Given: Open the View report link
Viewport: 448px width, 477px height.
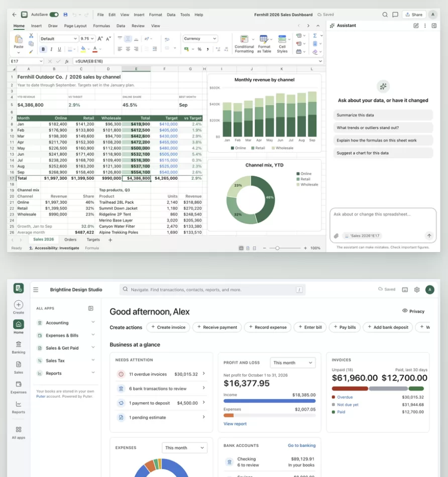Looking at the screenshot, I should pyautogui.click(x=235, y=424).
